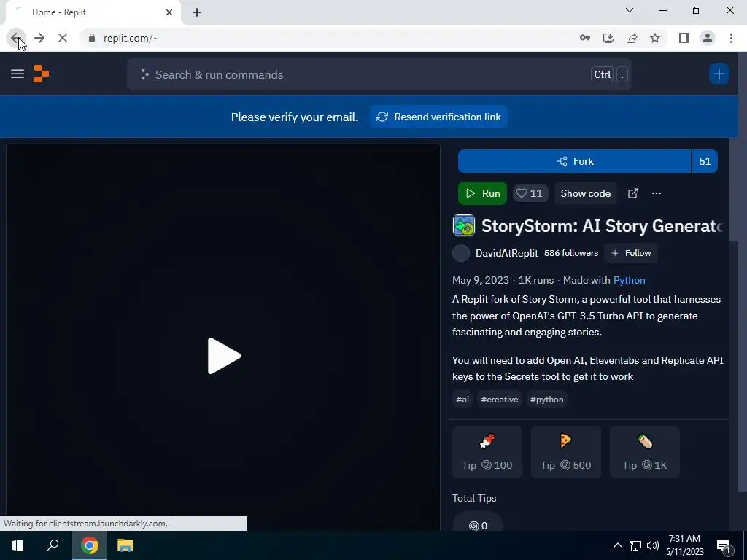This screenshot has width=747, height=560.
Task: Open the browser side panel
Action: [684, 38]
